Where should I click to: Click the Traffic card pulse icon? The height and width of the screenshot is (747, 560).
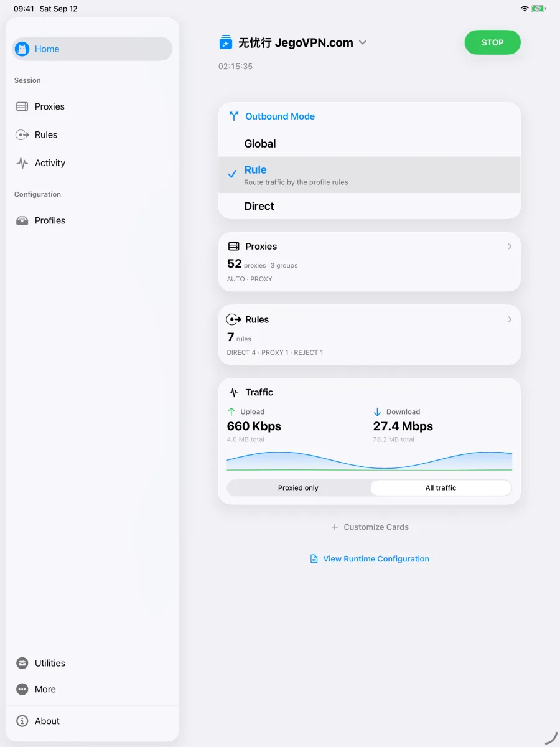click(x=234, y=392)
